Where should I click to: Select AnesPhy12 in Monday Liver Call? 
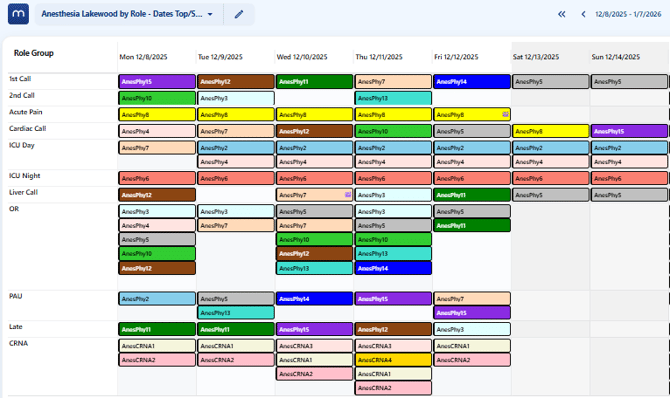pos(157,195)
